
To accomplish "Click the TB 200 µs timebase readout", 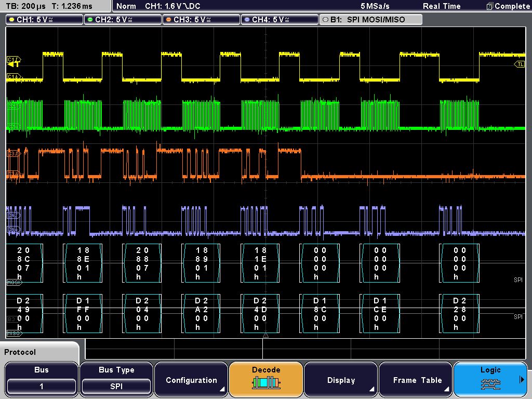I will pyautogui.click(x=25, y=6).
